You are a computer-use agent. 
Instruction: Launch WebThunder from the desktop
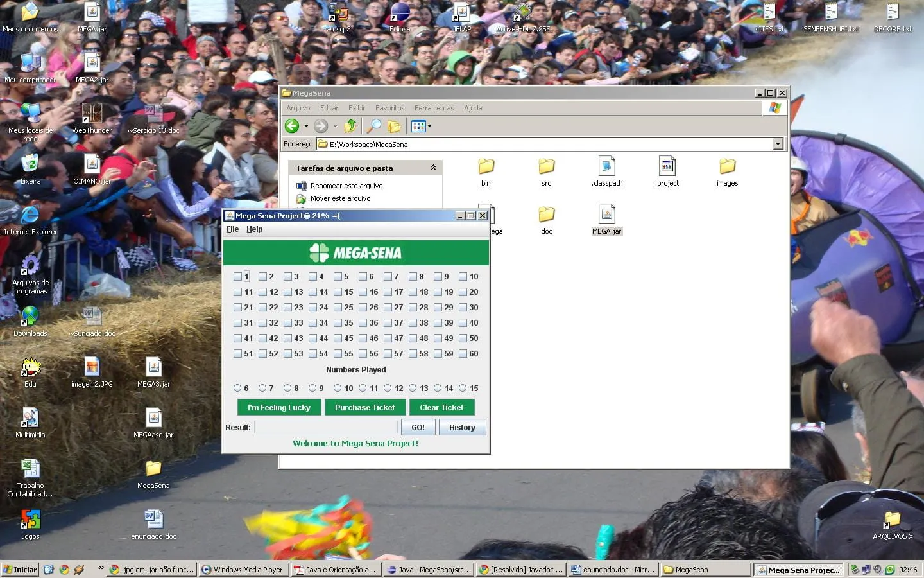tap(92, 119)
